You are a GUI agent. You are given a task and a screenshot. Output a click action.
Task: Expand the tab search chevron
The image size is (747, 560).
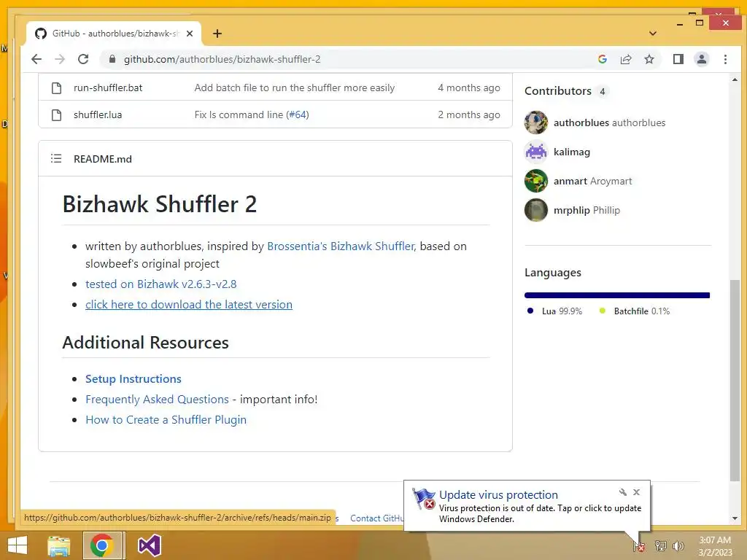(653, 34)
